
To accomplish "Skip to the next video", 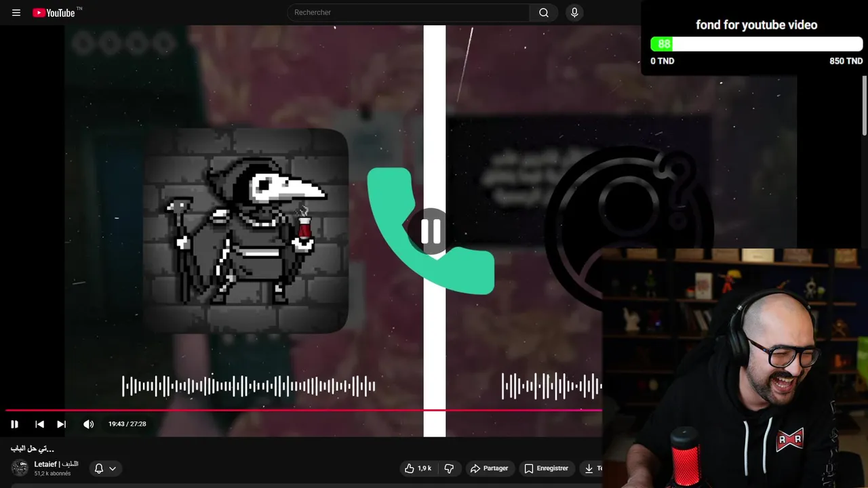I will (x=61, y=424).
